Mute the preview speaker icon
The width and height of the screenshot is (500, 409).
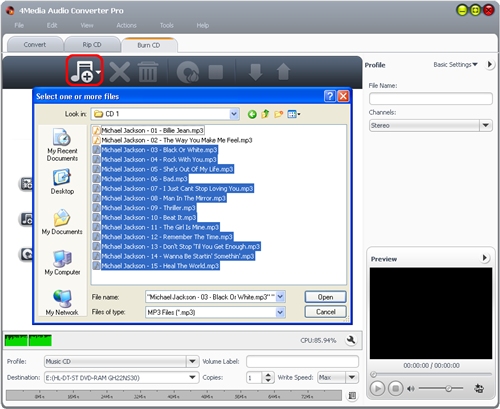pos(411,389)
